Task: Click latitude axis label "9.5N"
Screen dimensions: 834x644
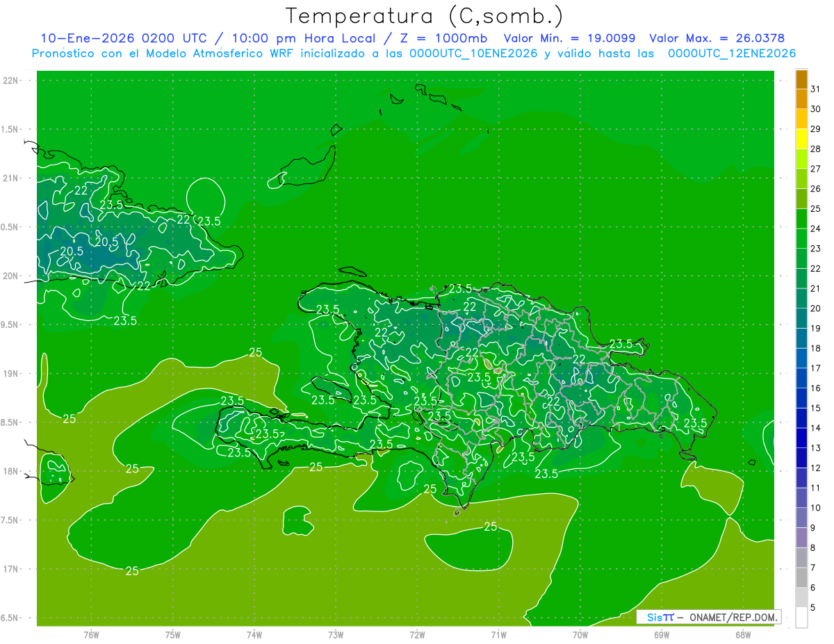Action: click(x=10, y=324)
